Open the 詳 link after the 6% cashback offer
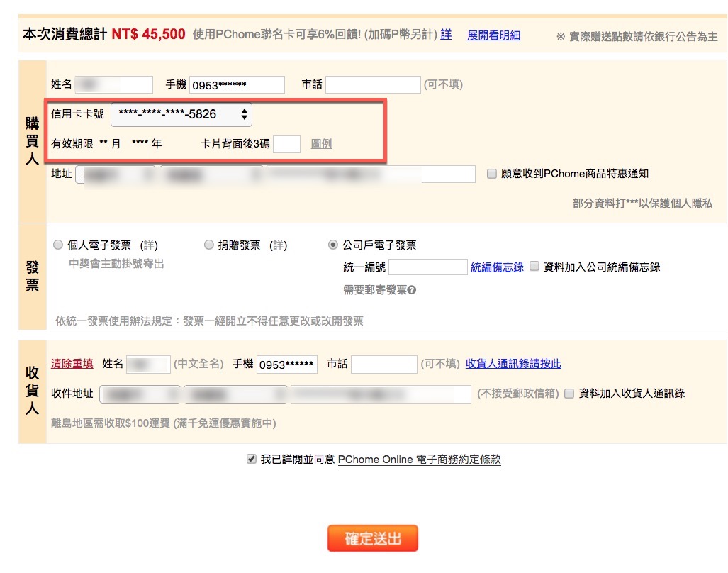Image resolution: width=728 pixels, height=573 pixels. 446,34
